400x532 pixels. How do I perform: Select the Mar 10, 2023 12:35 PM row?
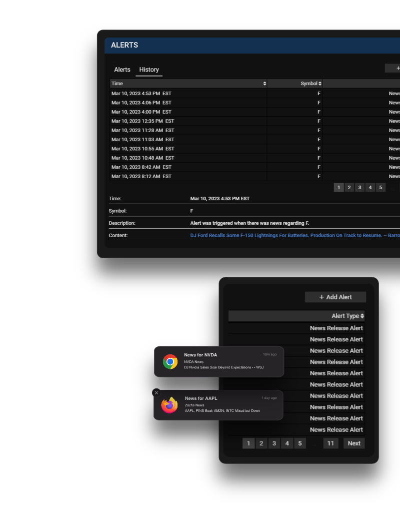[x=142, y=121]
